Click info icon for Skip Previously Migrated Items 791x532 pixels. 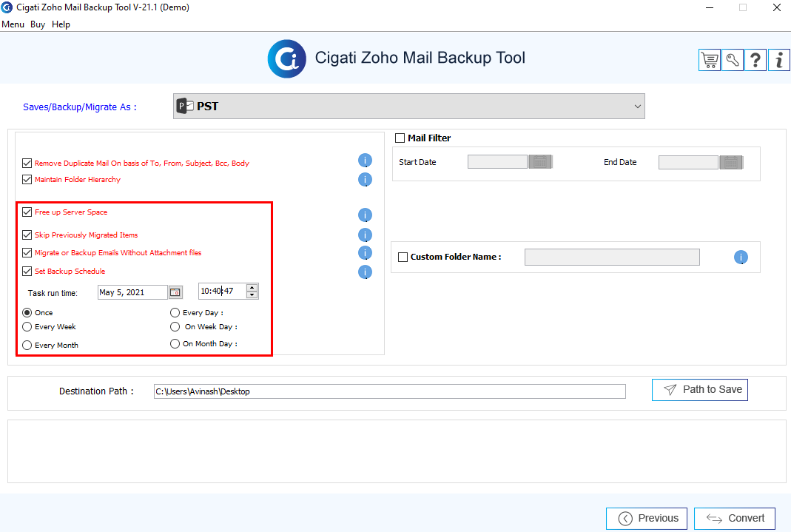click(x=366, y=235)
